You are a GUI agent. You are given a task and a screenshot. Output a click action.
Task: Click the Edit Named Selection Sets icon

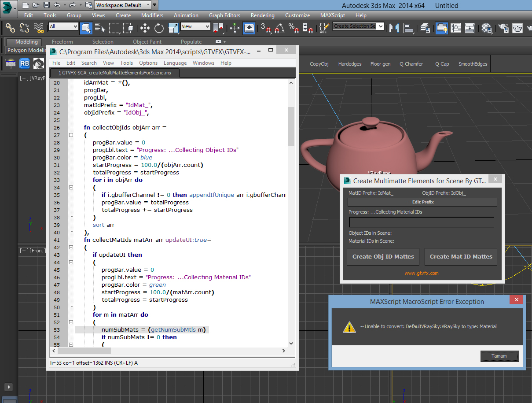323,28
